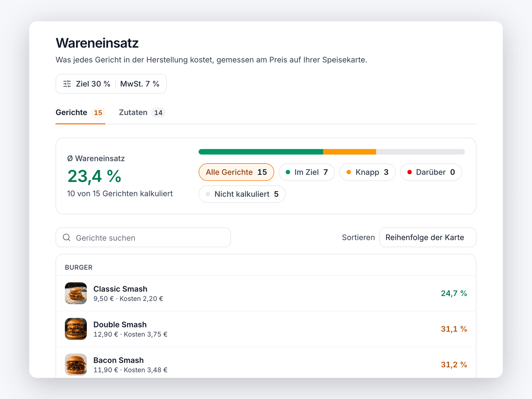This screenshot has width=532, height=399.
Task: Switch to the Zutaten tab
Action: tap(142, 112)
